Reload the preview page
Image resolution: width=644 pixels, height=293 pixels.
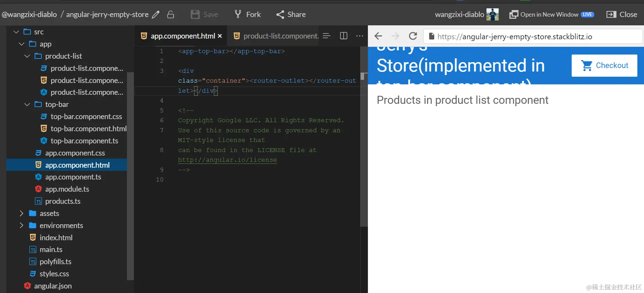[413, 36]
